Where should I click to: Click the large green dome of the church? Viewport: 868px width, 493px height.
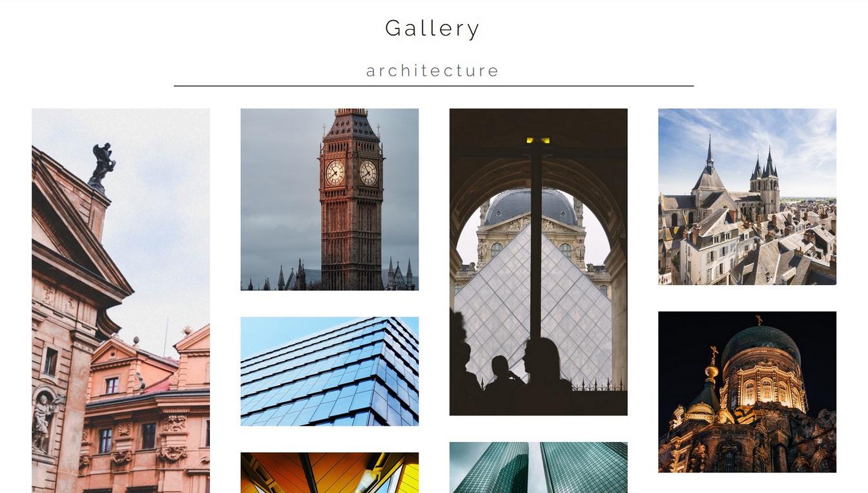pyautogui.click(x=761, y=346)
